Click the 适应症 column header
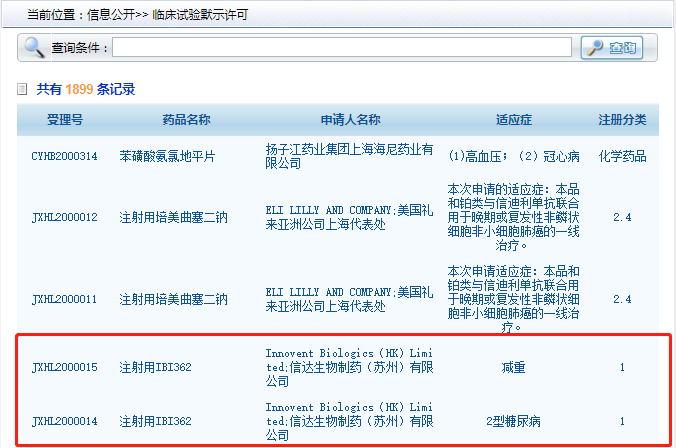The image size is (676, 448). [x=513, y=120]
